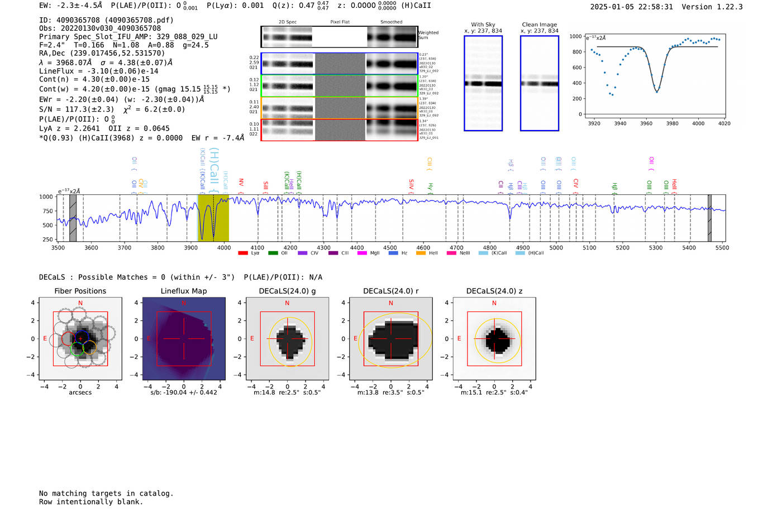Click the With Sky 2D image
This screenshot has height=532, width=782.
(483, 83)
